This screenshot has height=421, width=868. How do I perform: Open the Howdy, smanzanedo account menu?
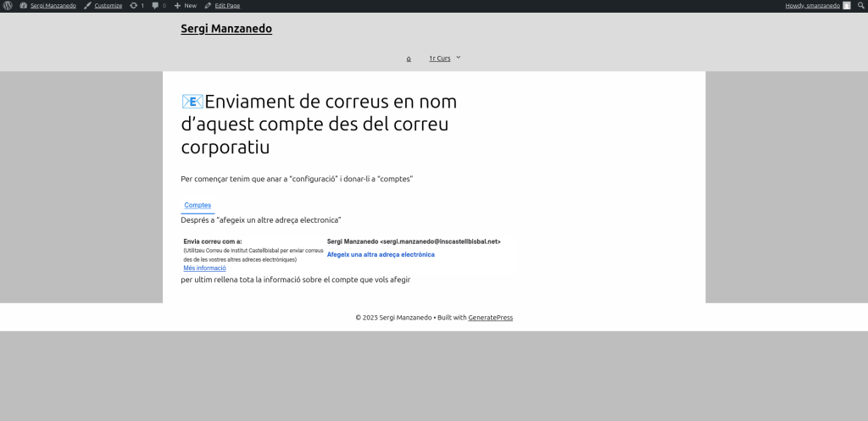tap(812, 5)
